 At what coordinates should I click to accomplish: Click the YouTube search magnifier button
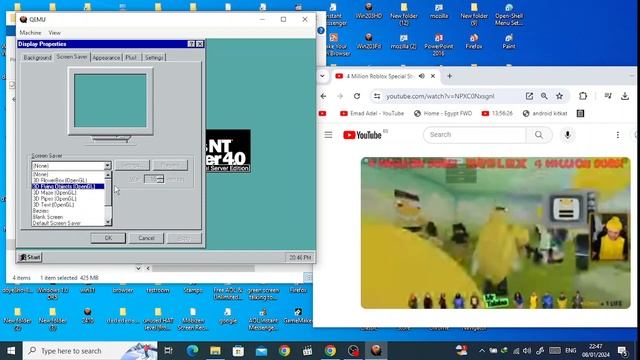coord(539,135)
